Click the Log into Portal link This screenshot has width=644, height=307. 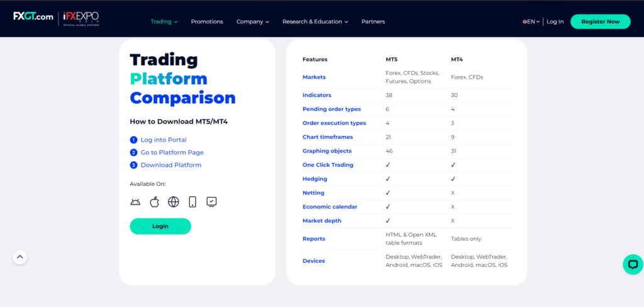click(x=164, y=140)
